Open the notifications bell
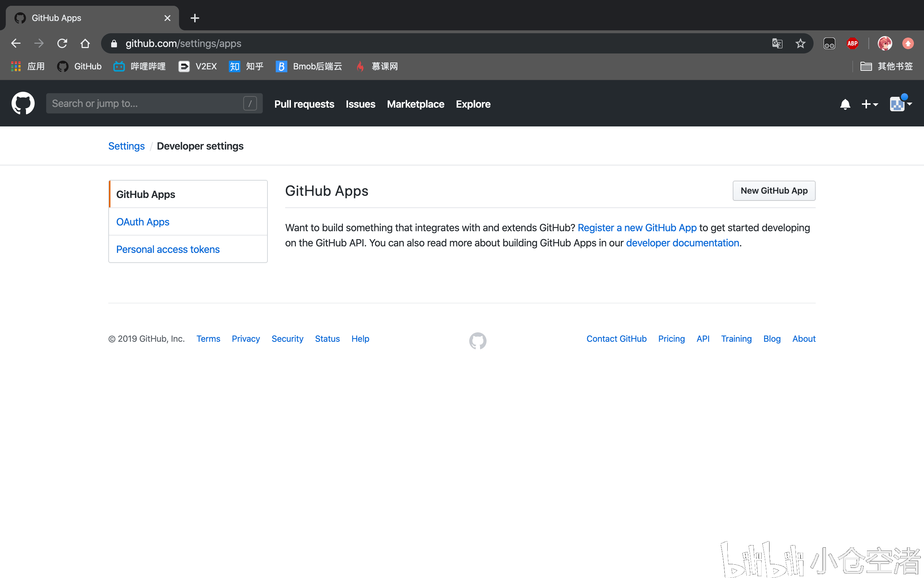Screen dimensions: 924x578 845,104
